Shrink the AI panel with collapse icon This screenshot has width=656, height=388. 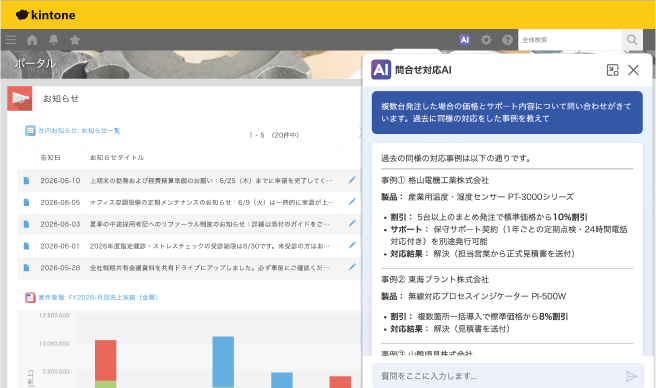tap(612, 70)
